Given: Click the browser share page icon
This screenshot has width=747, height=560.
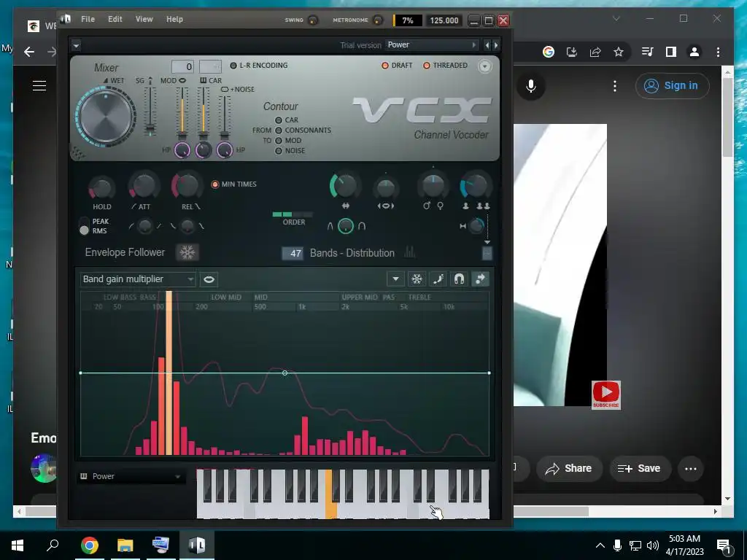Looking at the screenshot, I should coord(595,52).
